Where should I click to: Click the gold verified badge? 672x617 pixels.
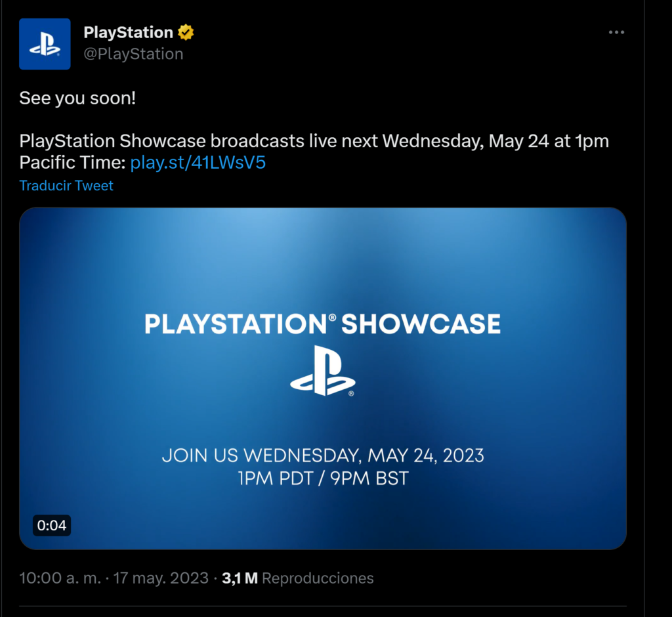pyautogui.click(x=186, y=32)
